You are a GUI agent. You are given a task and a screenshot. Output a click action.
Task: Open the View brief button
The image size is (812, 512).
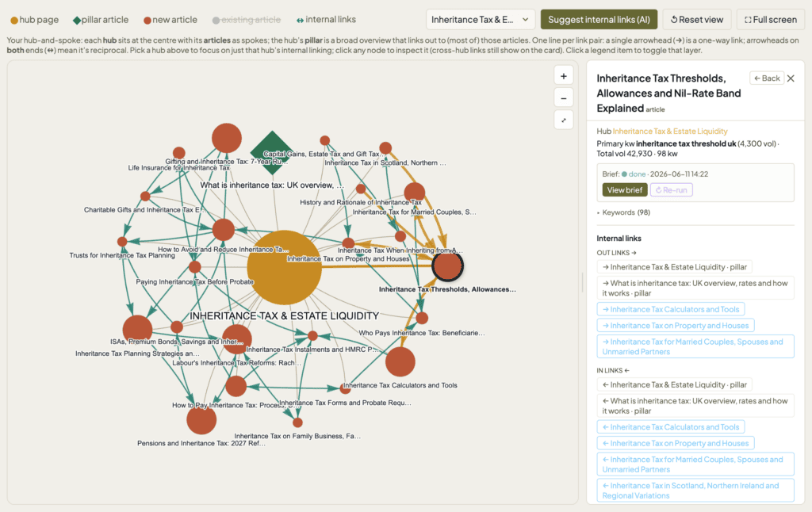(x=625, y=190)
